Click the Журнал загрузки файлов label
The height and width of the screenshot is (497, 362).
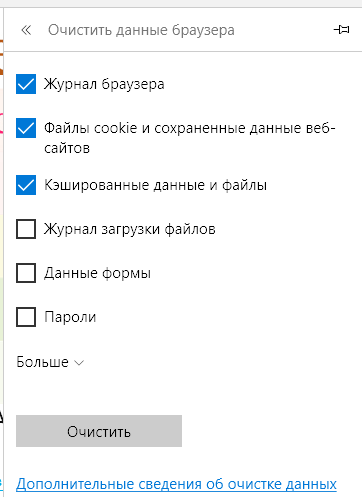[130, 229]
